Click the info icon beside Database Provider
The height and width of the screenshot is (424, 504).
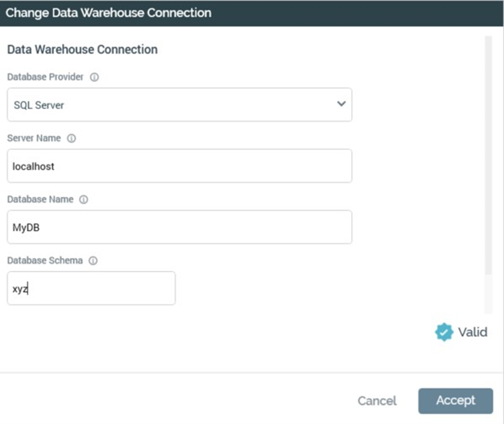click(x=95, y=78)
